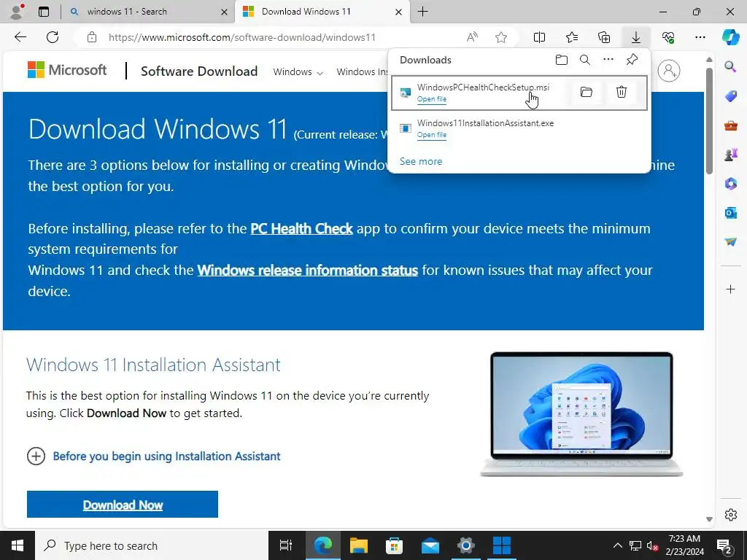Click the scrollbar down arrow
The image size is (747, 560).
point(709,519)
